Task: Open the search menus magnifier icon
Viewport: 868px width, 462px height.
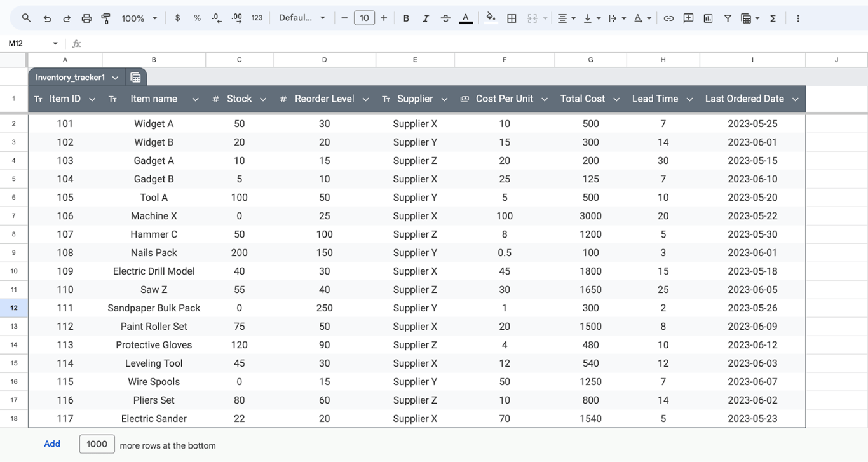Action: (26, 18)
